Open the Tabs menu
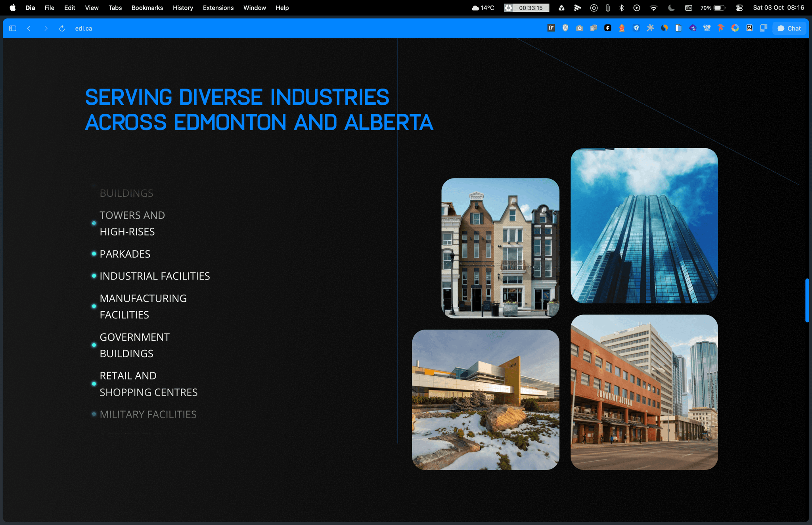Image resolution: width=812 pixels, height=525 pixels. pos(115,8)
